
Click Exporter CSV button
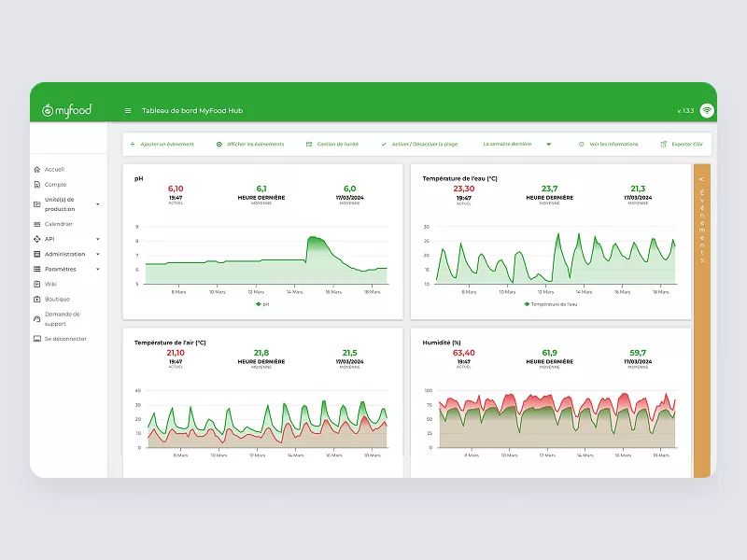pos(682,145)
